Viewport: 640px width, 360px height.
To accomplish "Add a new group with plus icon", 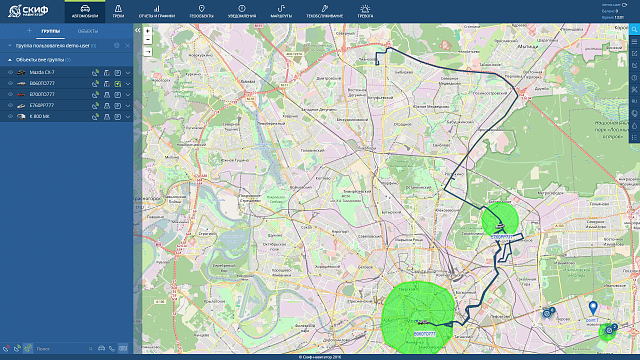I will coord(29,31).
